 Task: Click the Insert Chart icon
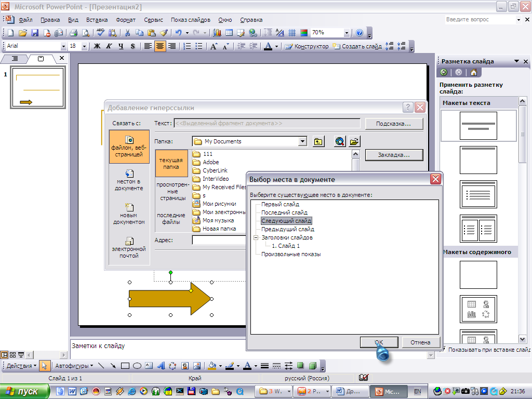(217, 33)
